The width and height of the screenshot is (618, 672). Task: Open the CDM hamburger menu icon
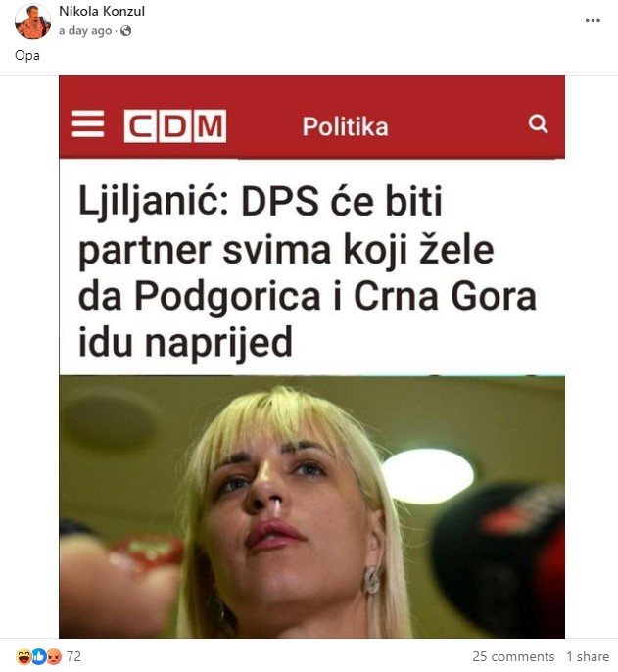pyautogui.click(x=88, y=123)
